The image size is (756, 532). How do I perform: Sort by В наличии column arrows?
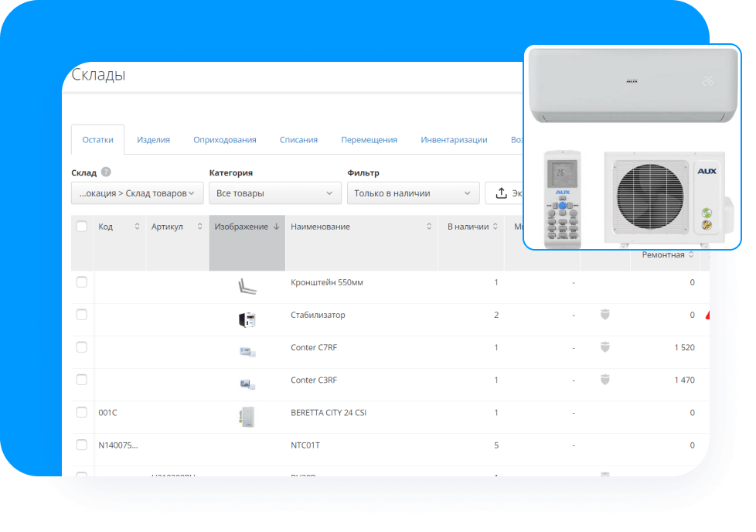[x=496, y=227]
